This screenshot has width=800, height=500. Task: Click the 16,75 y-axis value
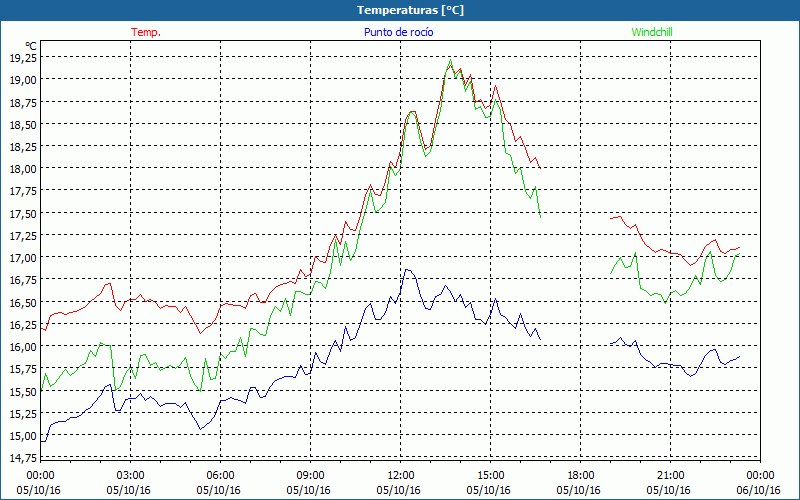[23, 280]
